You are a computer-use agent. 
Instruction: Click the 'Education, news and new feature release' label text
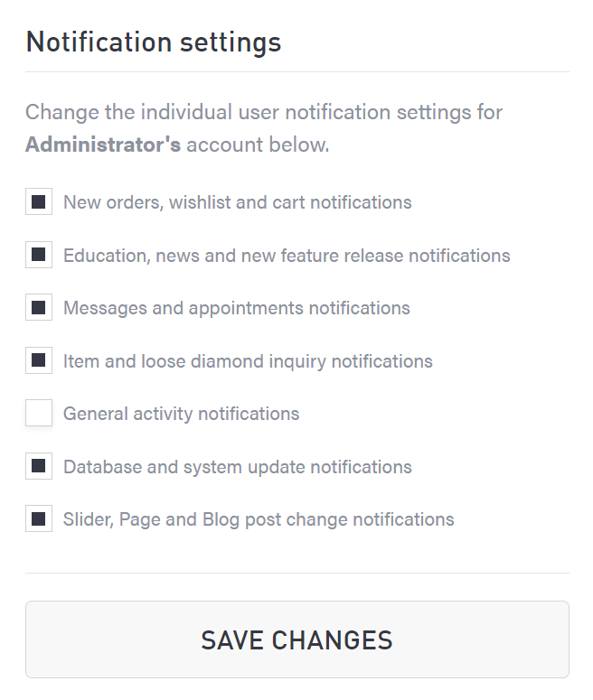click(287, 256)
